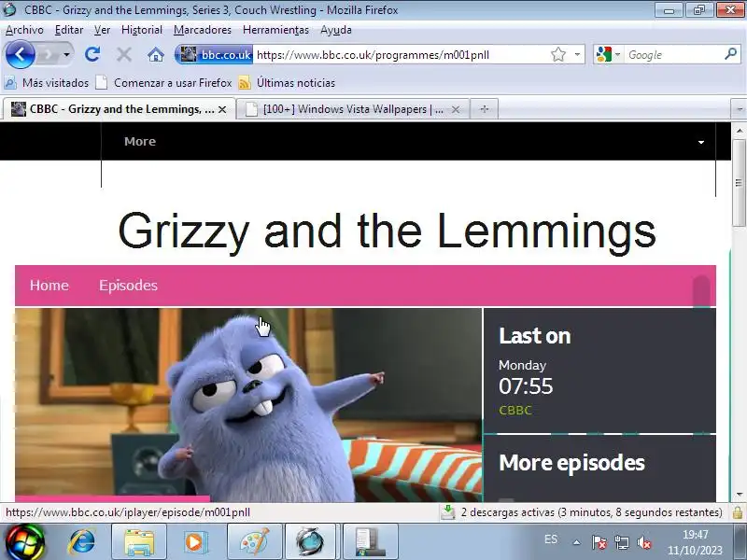This screenshot has width=747, height=560.
Task: Open the back/forward history dropdown arrow
Action: [66, 55]
